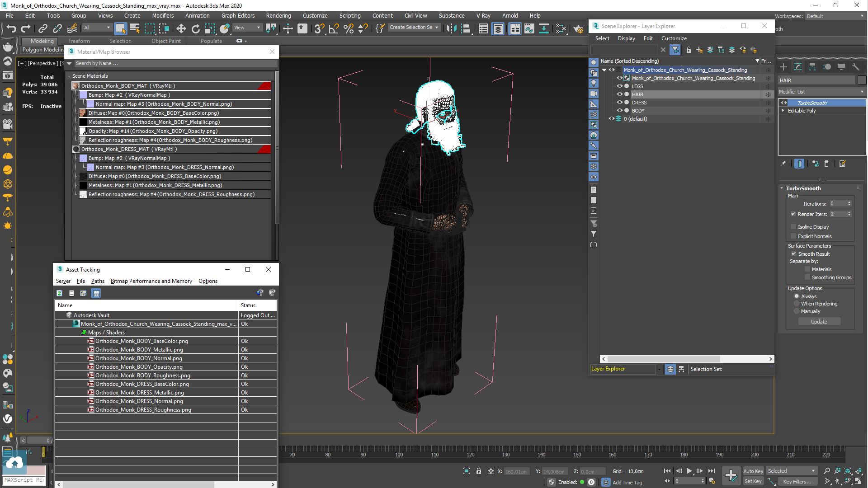This screenshot has width=868, height=488.
Task: Choose the Select and Scale tool
Action: (210, 28)
